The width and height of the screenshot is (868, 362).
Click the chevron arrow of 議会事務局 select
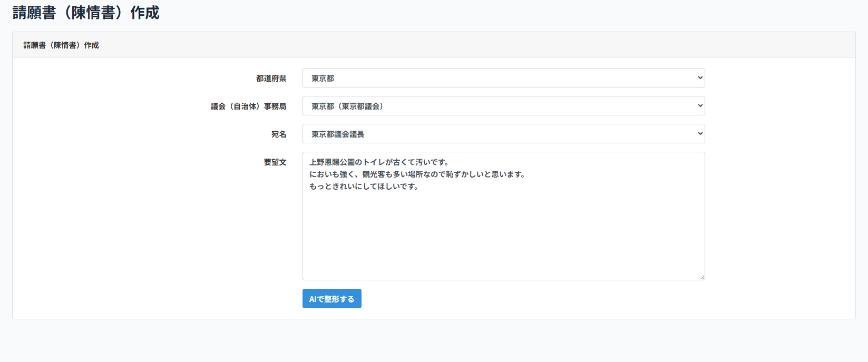click(x=700, y=106)
